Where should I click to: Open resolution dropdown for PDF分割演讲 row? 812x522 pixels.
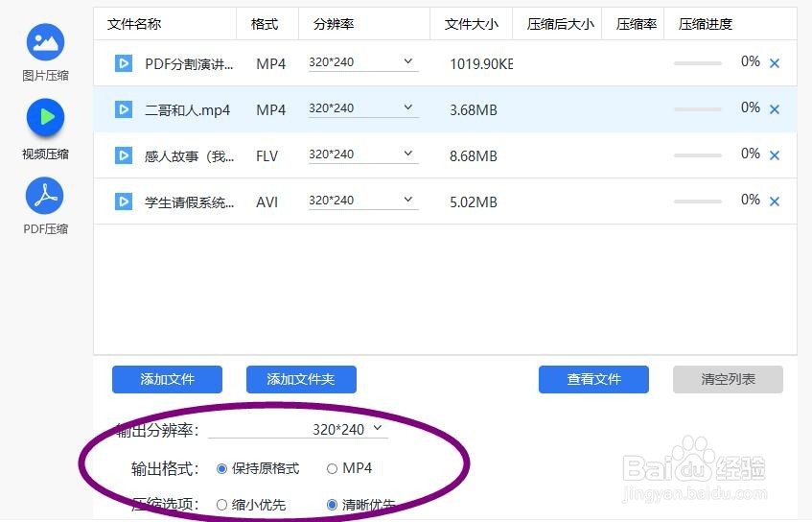[363, 62]
